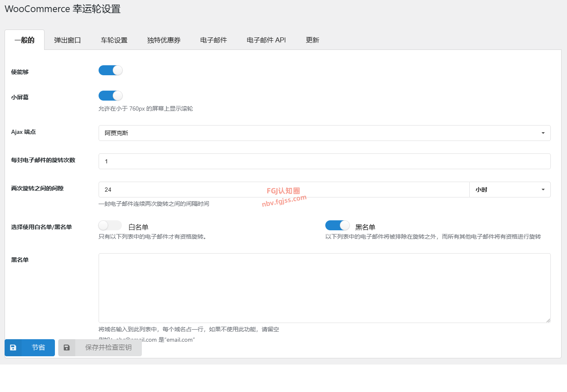Select the 电子邮件 tab
567x392 pixels.
213,40
